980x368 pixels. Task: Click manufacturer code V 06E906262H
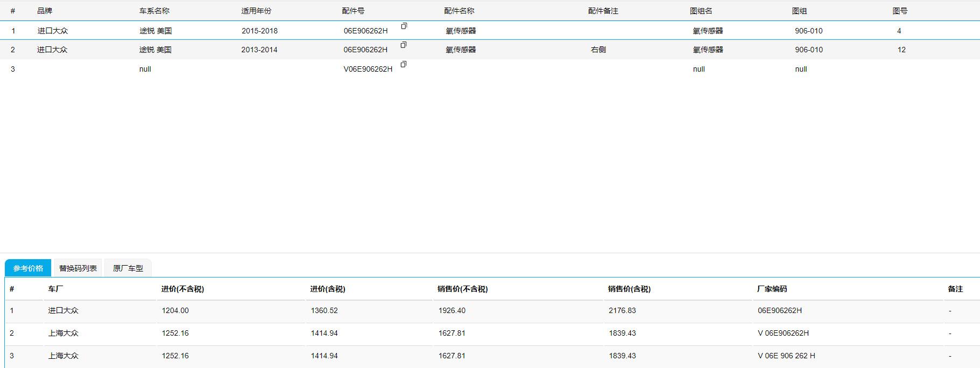(x=783, y=333)
